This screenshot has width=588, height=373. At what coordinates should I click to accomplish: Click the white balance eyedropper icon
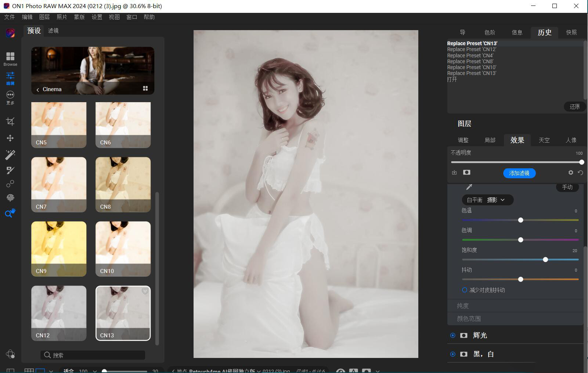click(469, 187)
